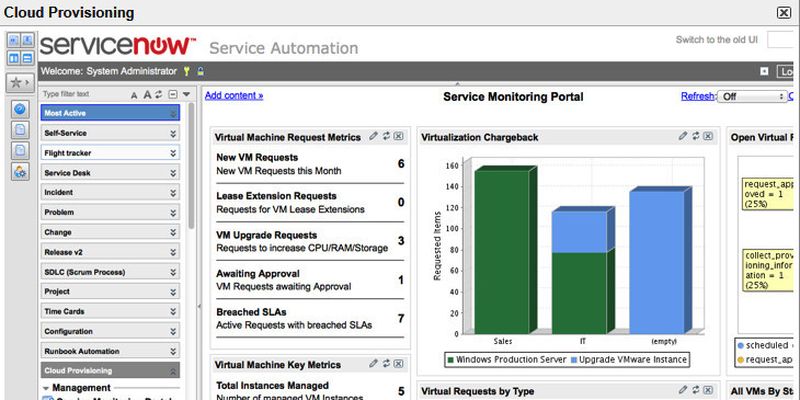Viewport: 800px width, 400px height.
Task: Close the Cloud Provisioning window
Action: click(784, 13)
